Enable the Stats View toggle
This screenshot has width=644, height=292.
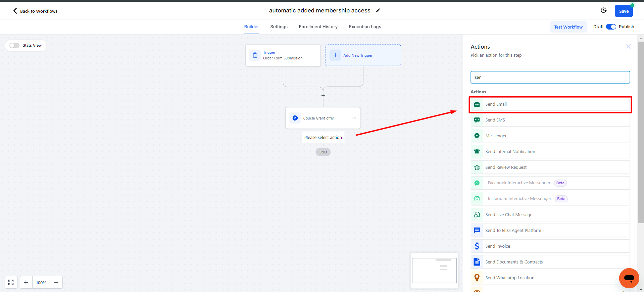click(x=14, y=46)
